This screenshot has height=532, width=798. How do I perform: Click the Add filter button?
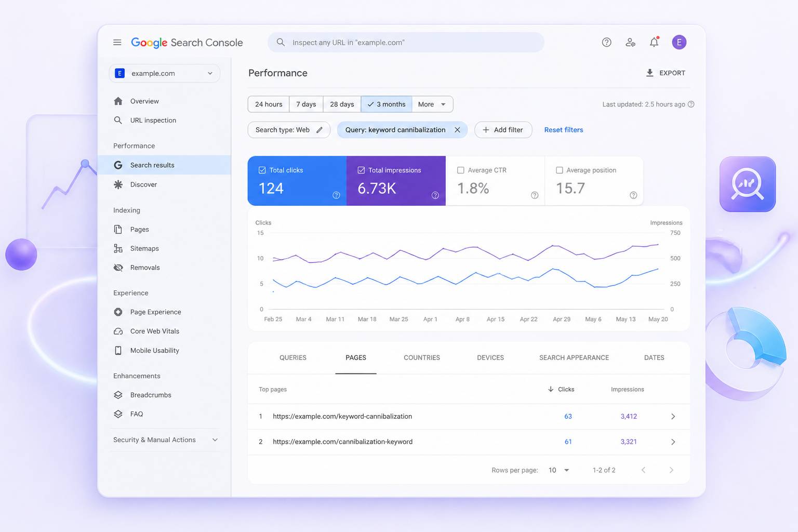tap(503, 130)
